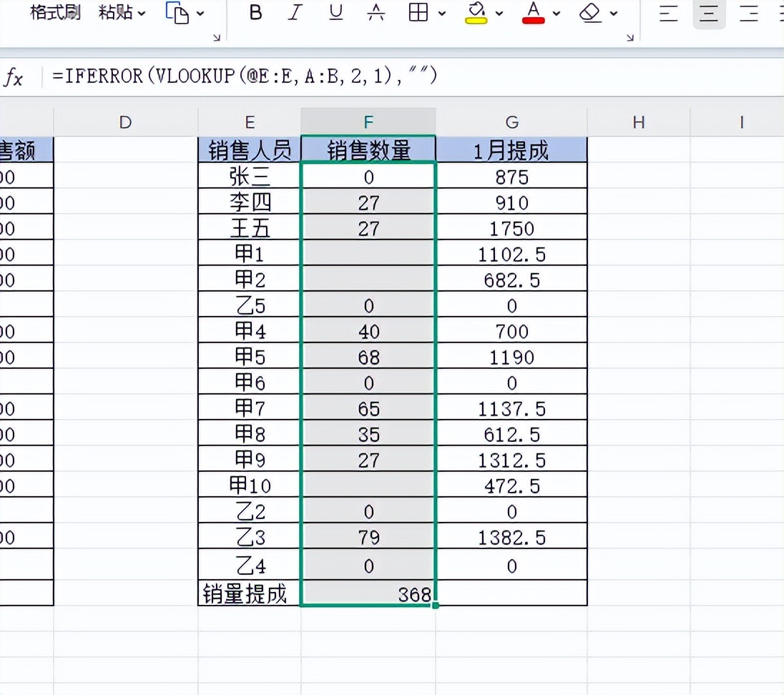Click into the formula bar IFERROR formula

point(245,76)
